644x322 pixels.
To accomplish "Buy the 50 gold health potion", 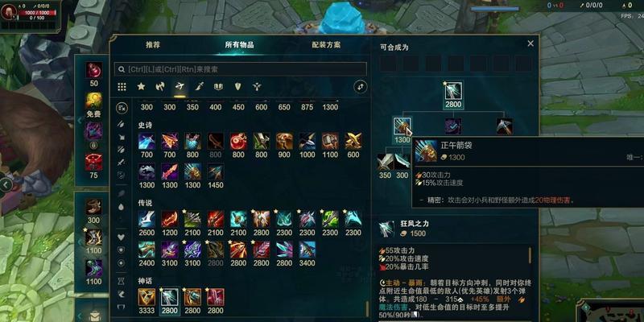I will [93, 71].
